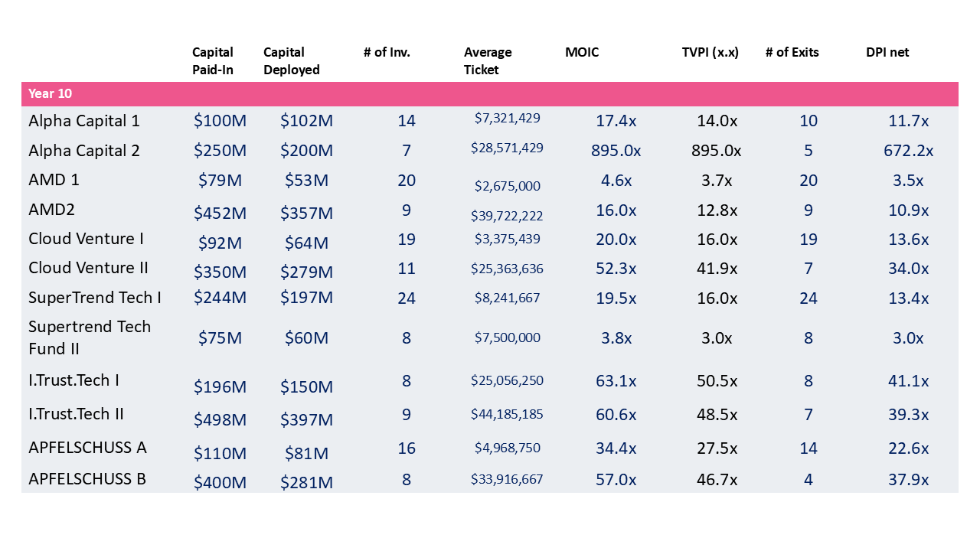The width and height of the screenshot is (980, 551).
Task: Select the Alpha Capital 2 MOIC value 895.0x
Action: (616, 151)
